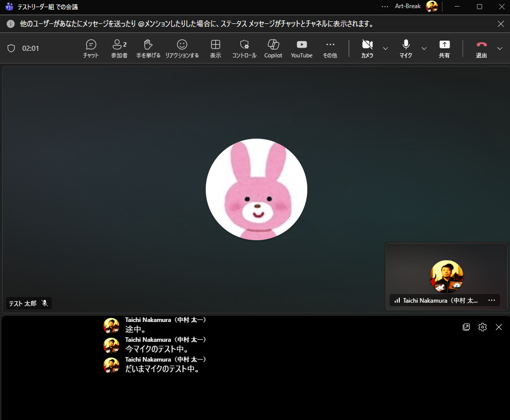This screenshot has height=420, width=510.
Task: Open the YouTube app button
Action: point(302,49)
